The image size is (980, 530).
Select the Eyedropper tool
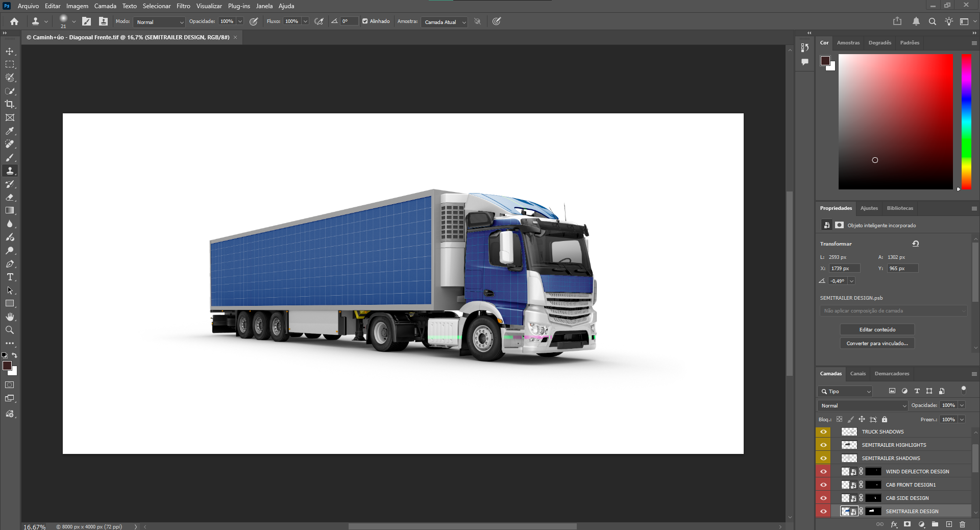pos(10,131)
